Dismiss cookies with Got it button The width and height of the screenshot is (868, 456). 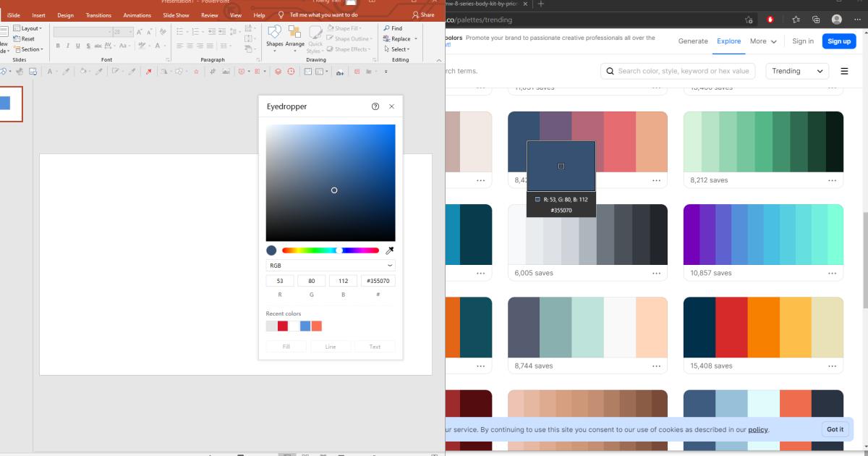(x=834, y=429)
